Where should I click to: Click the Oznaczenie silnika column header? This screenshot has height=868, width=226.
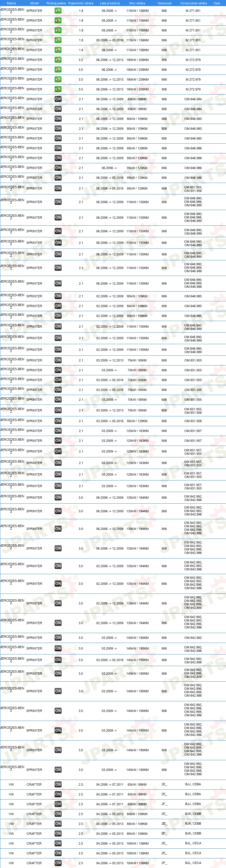coord(193,3)
